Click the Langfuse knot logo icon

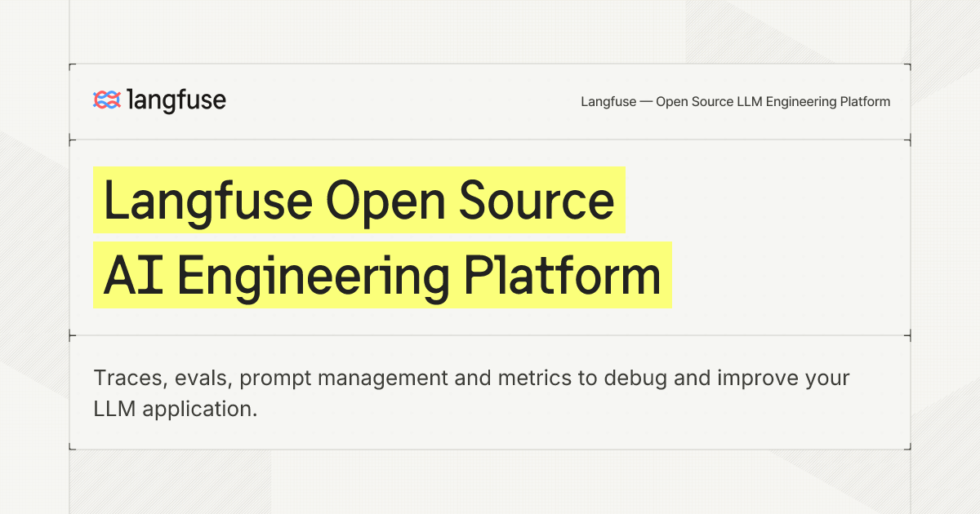(107, 100)
